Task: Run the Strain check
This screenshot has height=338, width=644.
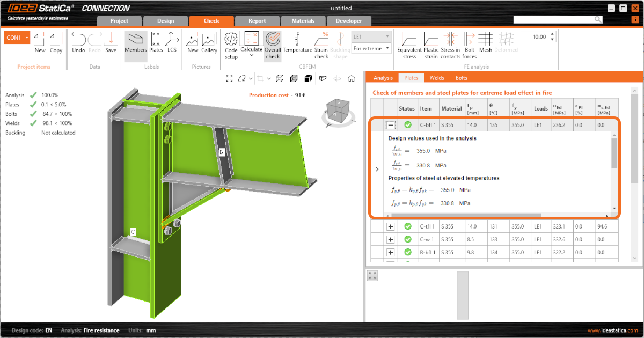Action: click(x=321, y=45)
